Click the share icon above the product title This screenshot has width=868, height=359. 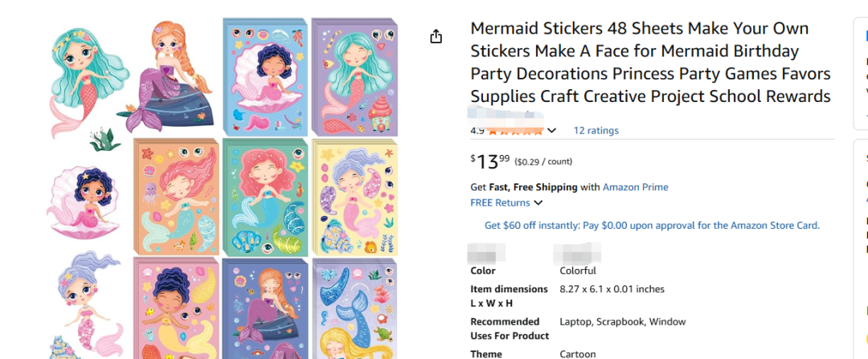pyautogui.click(x=436, y=36)
